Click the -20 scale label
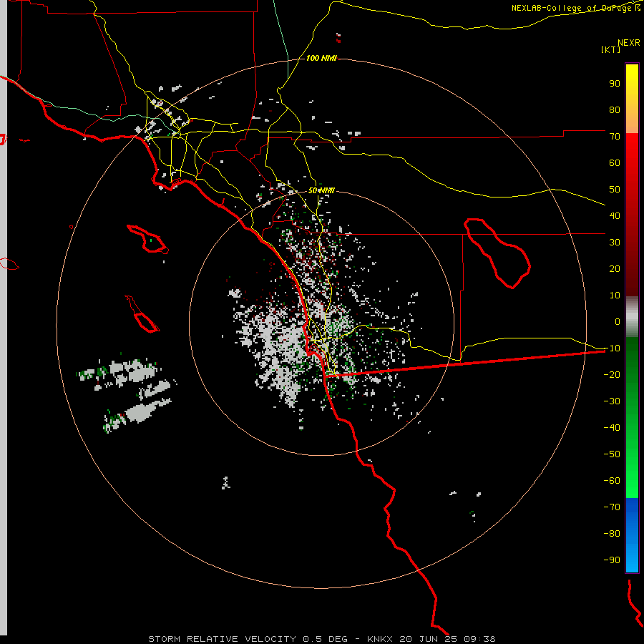The width and height of the screenshot is (644, 644). [x=612, y=375]
